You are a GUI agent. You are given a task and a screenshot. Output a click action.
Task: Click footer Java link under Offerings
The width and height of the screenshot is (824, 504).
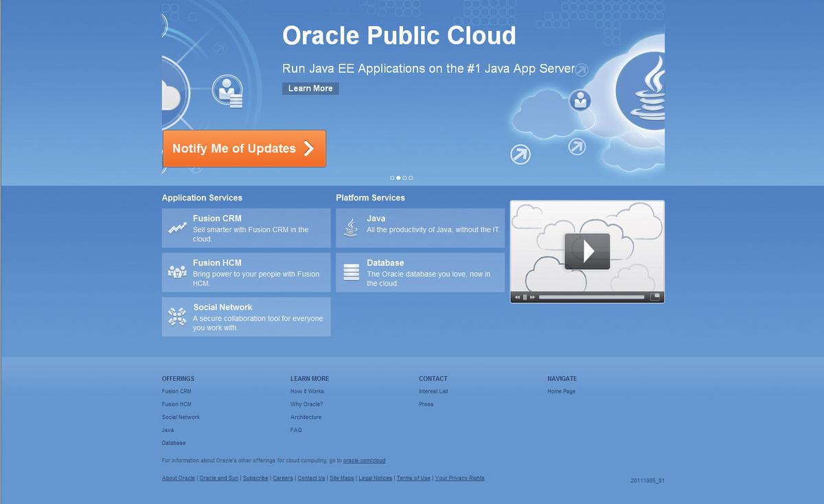click(x=168, y=430)
